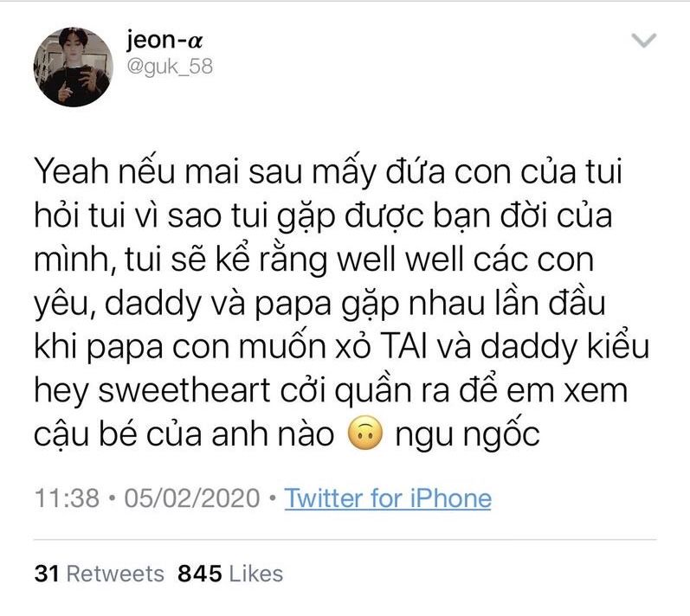Screen dimensions: 690x616
Task: Open the jeon-α display name
Action: coord(164,40)
